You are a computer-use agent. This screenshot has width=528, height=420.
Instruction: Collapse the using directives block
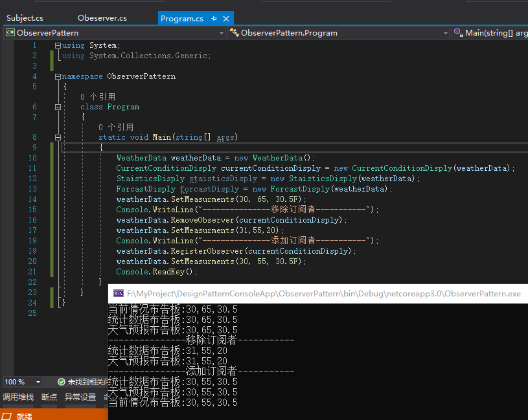click(58, 45)
